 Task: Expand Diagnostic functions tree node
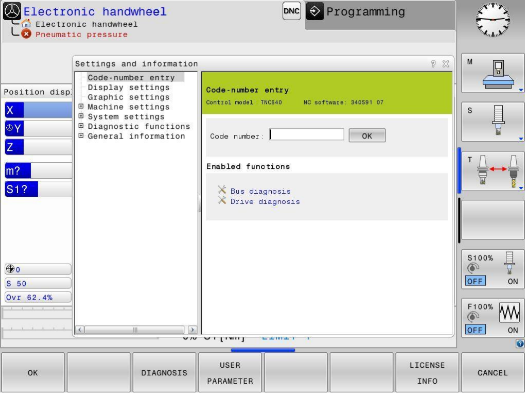pyautogui.click(x=81, y=126)
